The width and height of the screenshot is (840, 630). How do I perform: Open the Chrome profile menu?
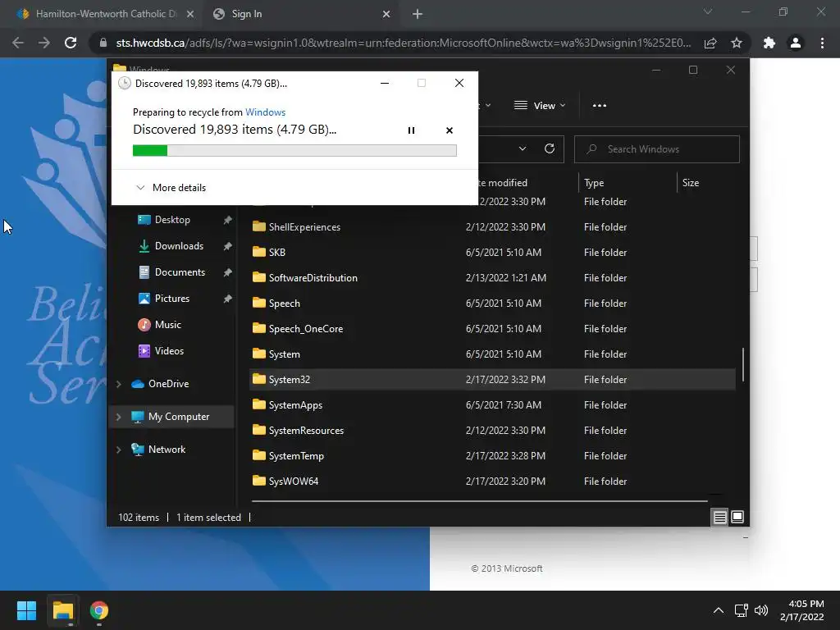tap(796, 43)
